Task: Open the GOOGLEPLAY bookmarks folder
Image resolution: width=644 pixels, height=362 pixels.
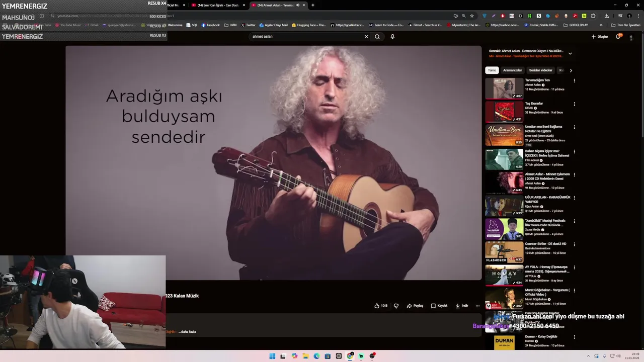Action: tap(576, 25)
